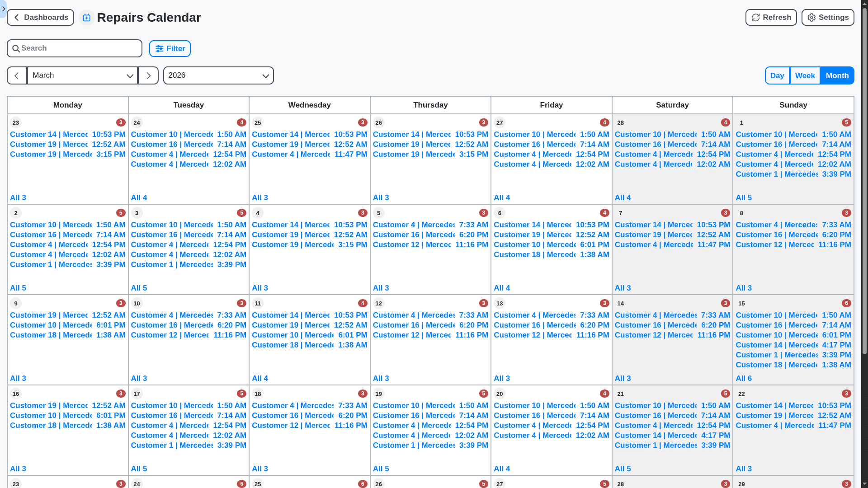Click the magnifying glass in the search box

click(16, 48)
